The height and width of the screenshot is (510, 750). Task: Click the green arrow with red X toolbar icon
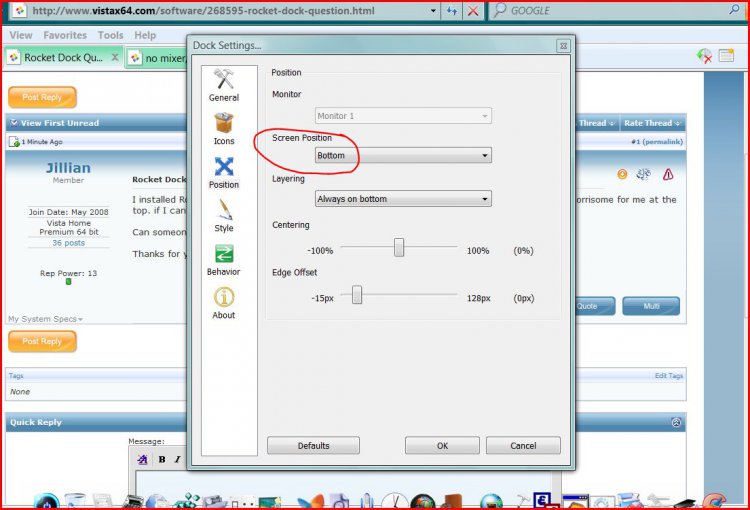[x=704, y=55]
